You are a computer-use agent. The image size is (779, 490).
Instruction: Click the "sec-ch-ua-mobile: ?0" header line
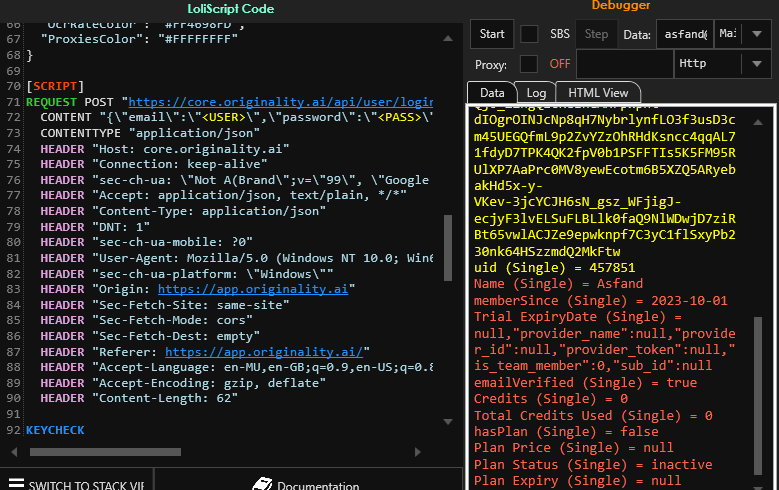[147, 242]
